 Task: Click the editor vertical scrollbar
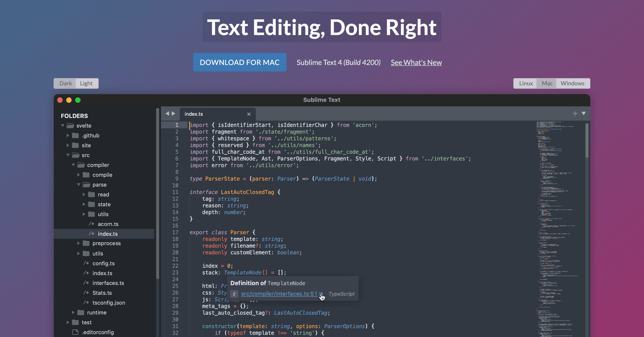pyautogui.click(x=587, y=141)
